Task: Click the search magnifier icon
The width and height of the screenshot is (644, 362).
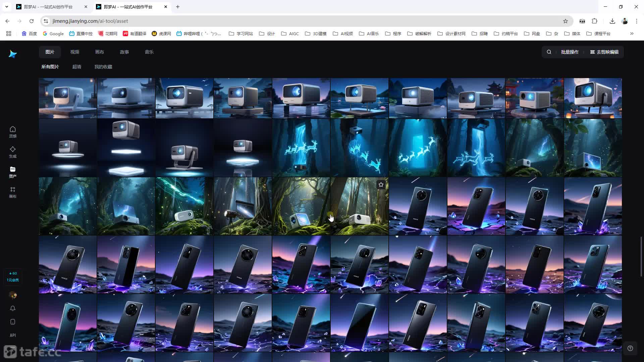Action: coord(549,52)
